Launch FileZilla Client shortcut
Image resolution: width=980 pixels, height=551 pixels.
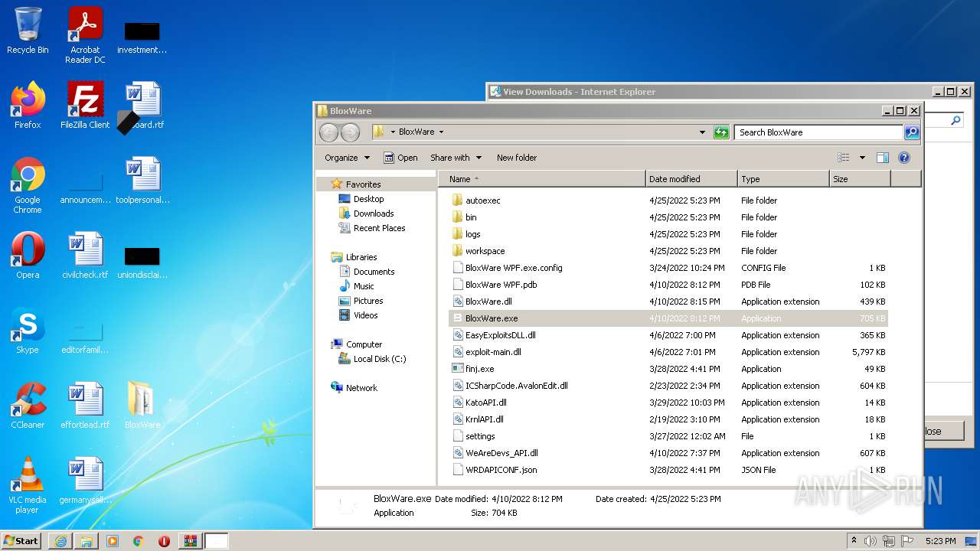pyautogui.click(x=85, y=105)
